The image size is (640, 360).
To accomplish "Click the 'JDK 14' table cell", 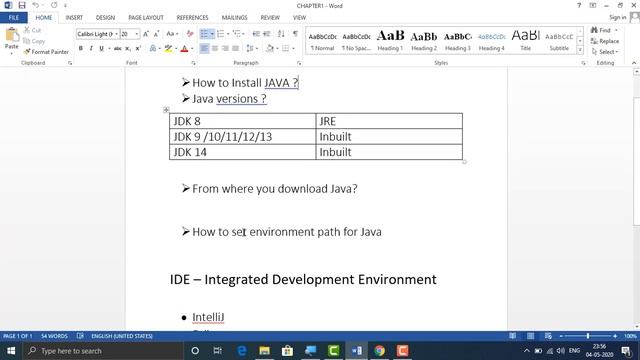I will click(x=242, y=152).
